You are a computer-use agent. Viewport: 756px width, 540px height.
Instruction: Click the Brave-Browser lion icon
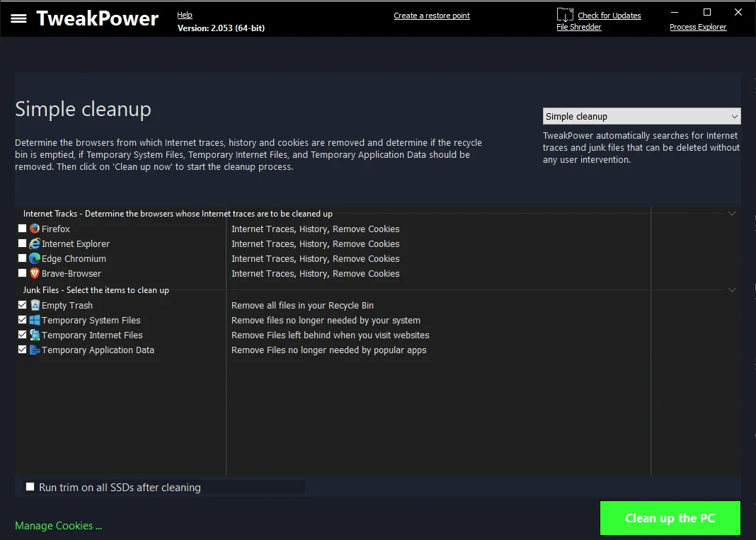coord(35,273)
